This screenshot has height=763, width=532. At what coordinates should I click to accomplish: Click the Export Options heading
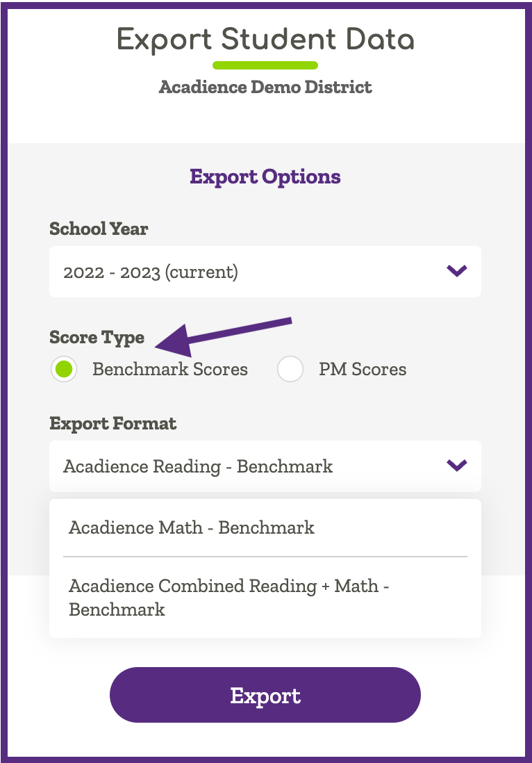point(265,177)
